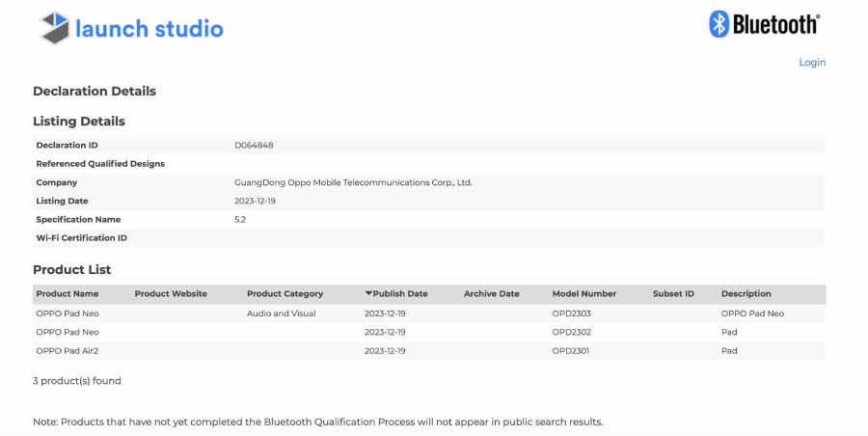Image resolution: width=868 pixels, height=436 pixels.
Task: Click the Declaration ID label
Action: click(67, 145)
